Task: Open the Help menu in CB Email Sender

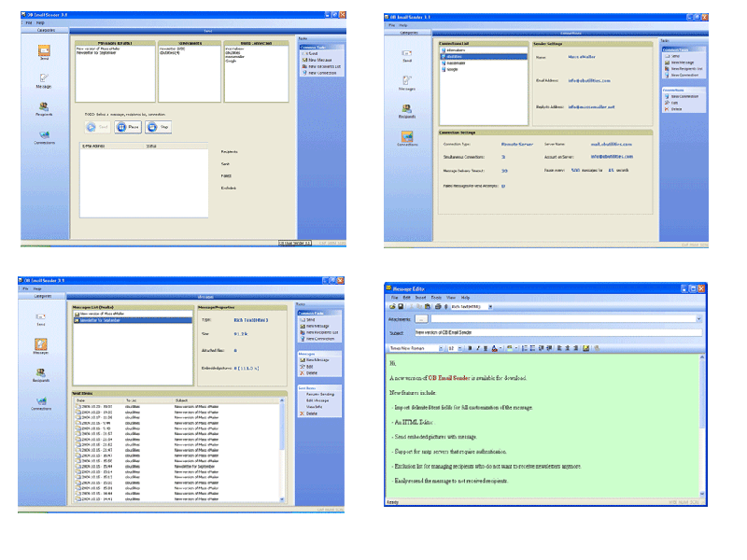Action: point(40,22)
